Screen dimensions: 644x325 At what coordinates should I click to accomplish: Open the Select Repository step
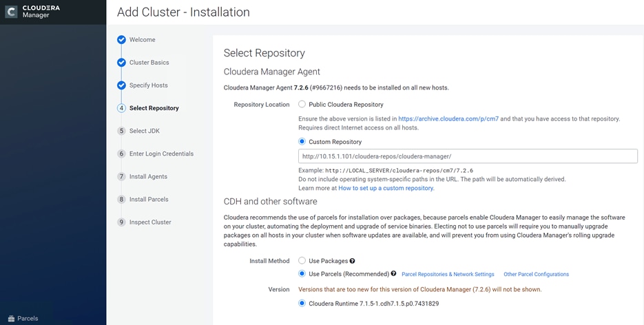(x=154, y=108)
